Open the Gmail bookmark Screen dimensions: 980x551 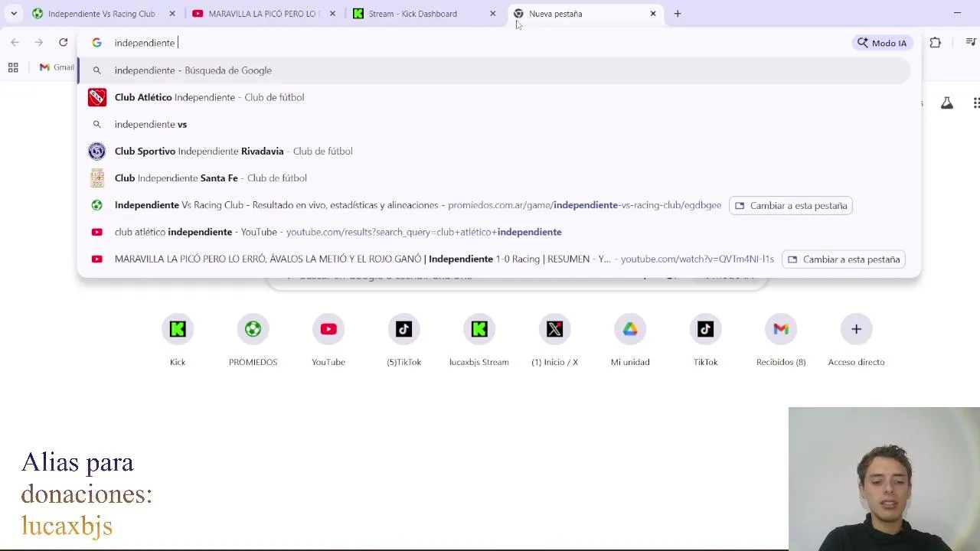[x=57, y=67]
